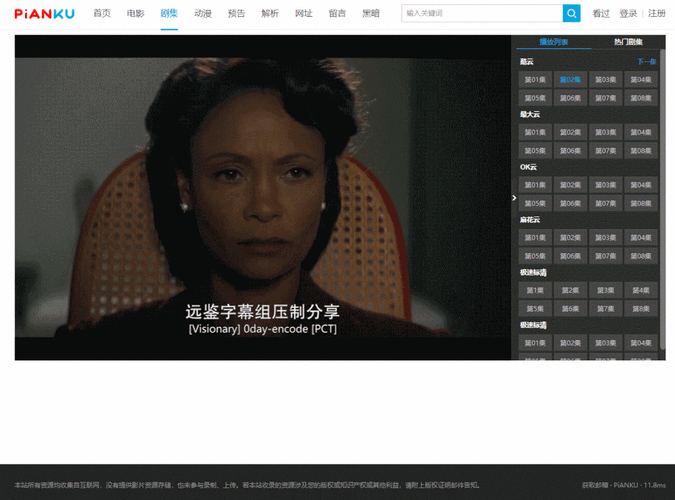Image resolution: width=675 pixels, height=500 pixels.
Task: Play 第3集 under 极速标清
Action: (x=606, y=290)
